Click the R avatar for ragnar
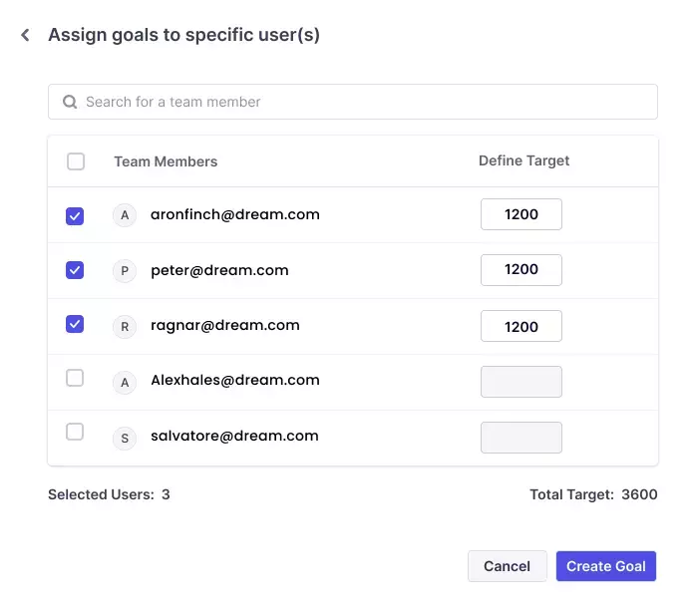Screen dimensions: 693x616 [x=125, y=327]
